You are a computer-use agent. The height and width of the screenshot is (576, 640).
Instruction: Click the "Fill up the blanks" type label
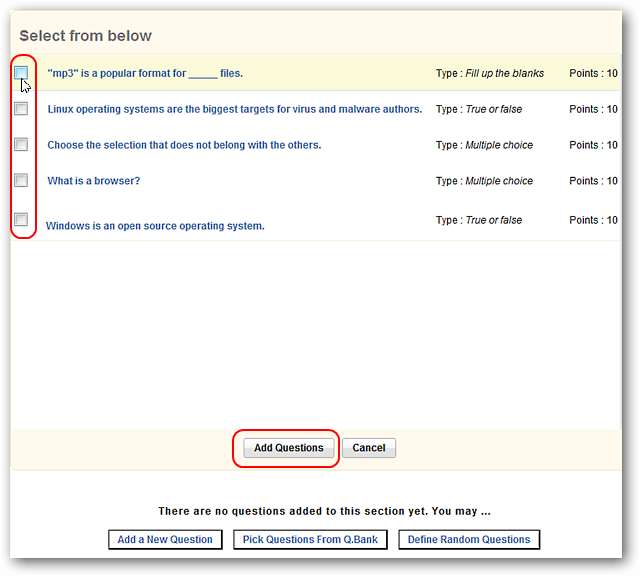pyautogui.click(x=504, y=73)
